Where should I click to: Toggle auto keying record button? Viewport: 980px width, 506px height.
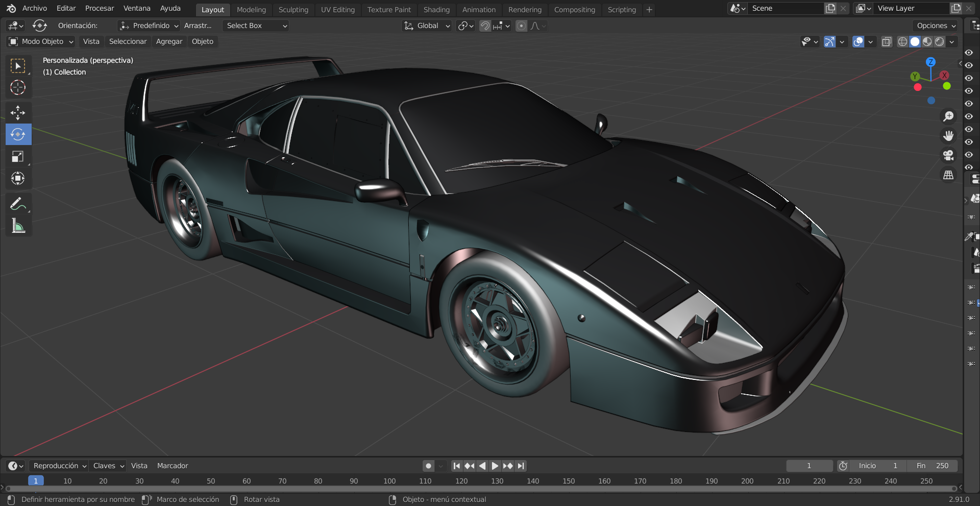tap(429, 466)
